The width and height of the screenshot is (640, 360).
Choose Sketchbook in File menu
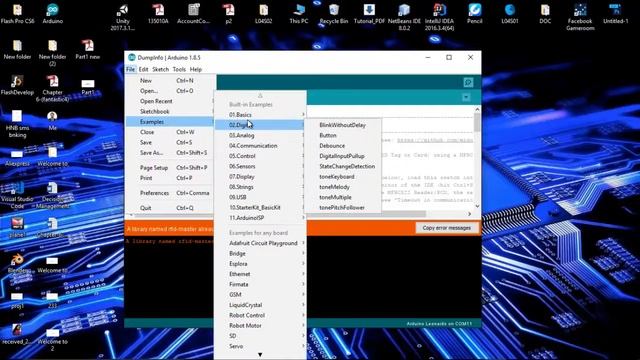pos(169,111)
